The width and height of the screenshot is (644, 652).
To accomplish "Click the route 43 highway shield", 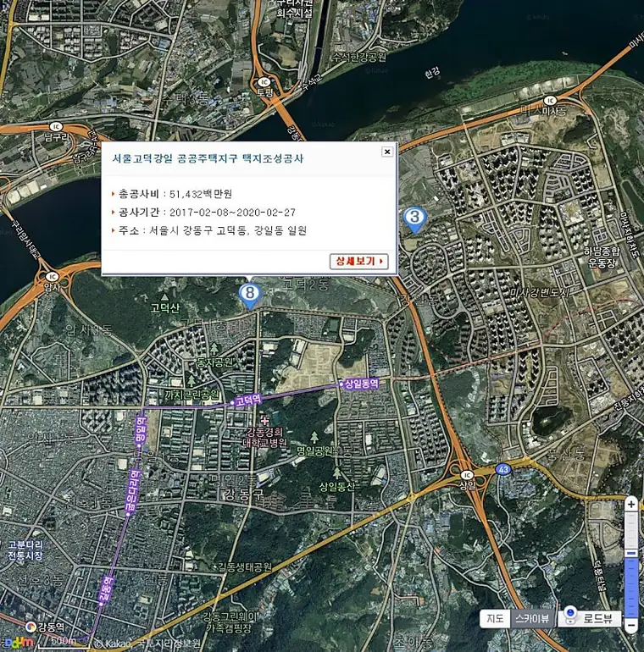I will pyautogui.click(x=503, y=470).
